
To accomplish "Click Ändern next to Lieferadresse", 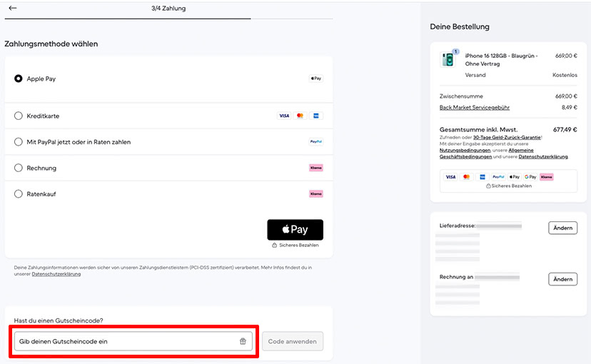I will [x=562, y=228].
